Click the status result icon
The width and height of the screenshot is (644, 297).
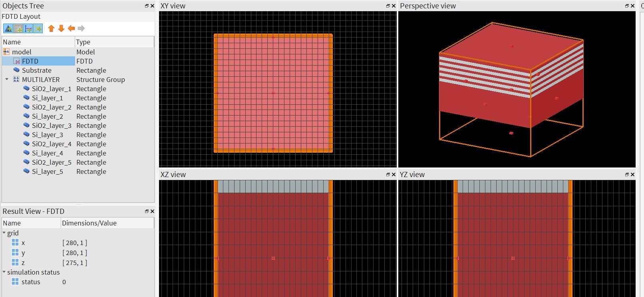coord(15,282)
